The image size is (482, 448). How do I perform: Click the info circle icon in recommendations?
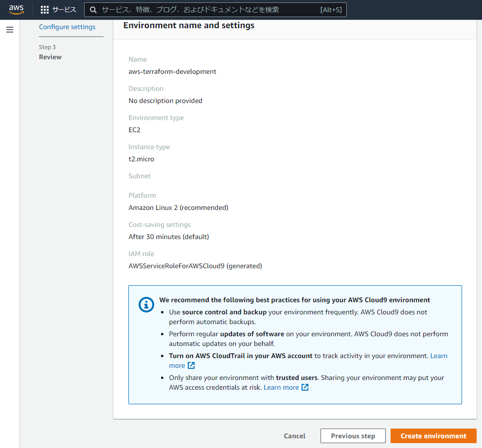point(146,305)
